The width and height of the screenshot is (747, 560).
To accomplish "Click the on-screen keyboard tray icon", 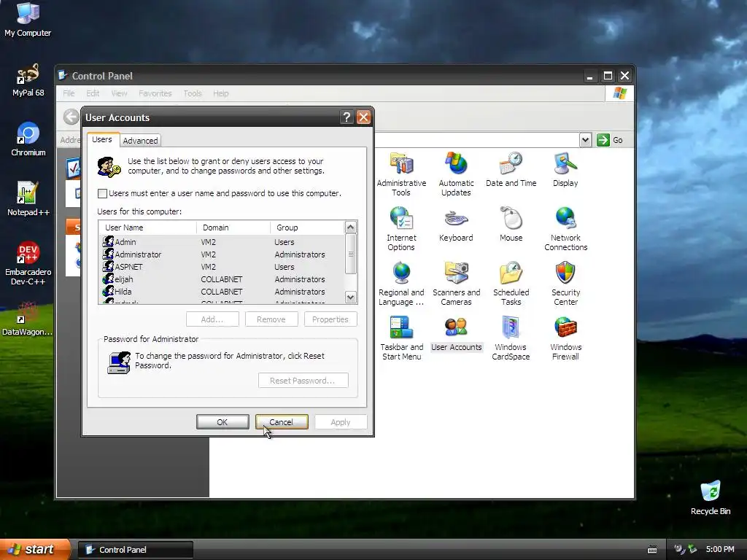I will click(652, 550).
